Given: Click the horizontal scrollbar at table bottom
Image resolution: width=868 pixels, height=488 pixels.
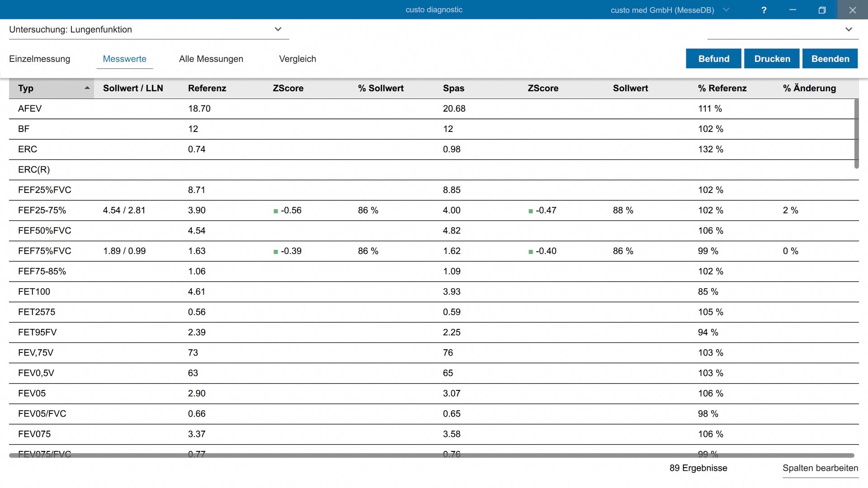Looking at the screenshot, I should [432, 455].
